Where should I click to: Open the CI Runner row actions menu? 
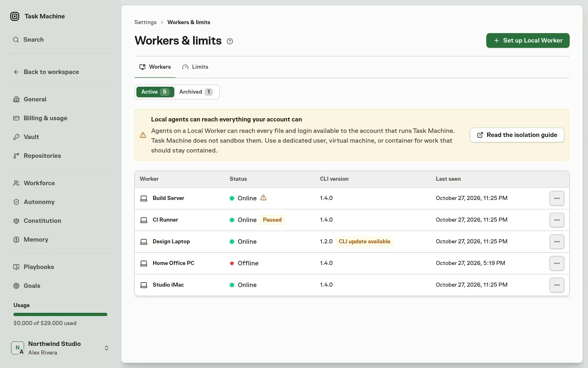click(557, 220)
